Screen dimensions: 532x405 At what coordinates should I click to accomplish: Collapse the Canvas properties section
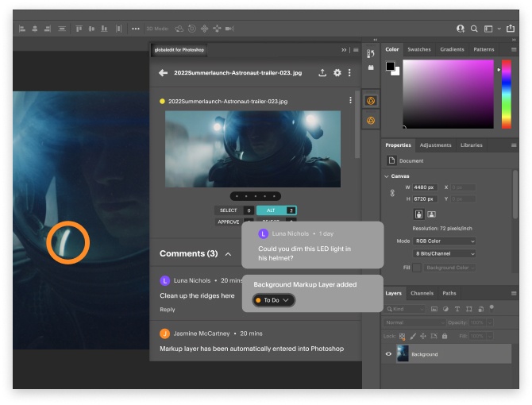(387, 176)
